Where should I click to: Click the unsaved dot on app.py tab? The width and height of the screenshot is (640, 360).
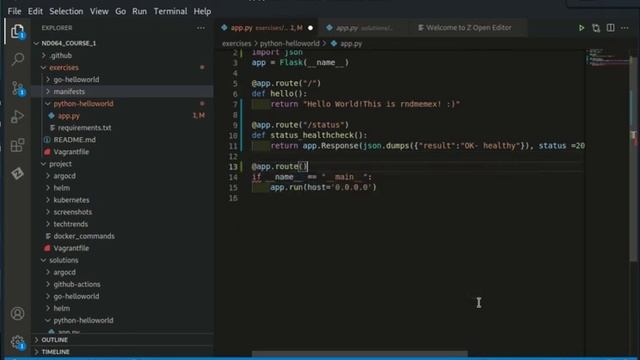pos(310,28)
